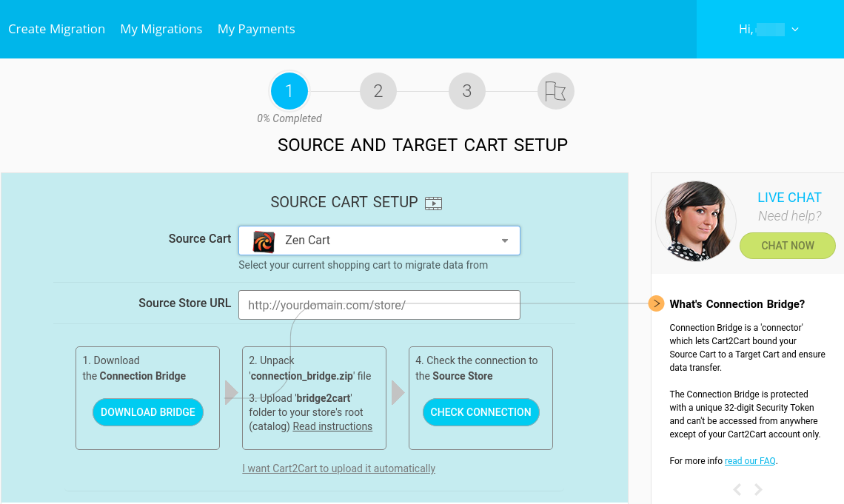Jump to wizard step 2 circle
The image size is (844, 504).
378,91
